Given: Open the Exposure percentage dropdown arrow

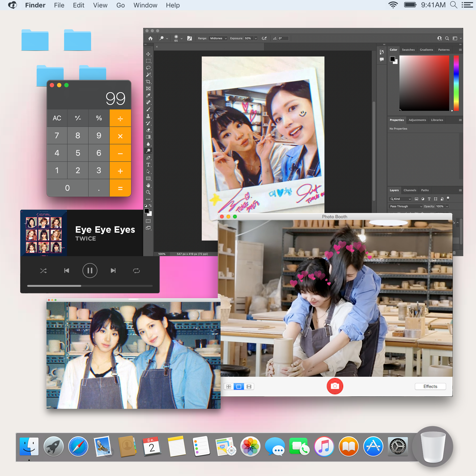Looking at the screenshot, I should click(x=256, y=38).
